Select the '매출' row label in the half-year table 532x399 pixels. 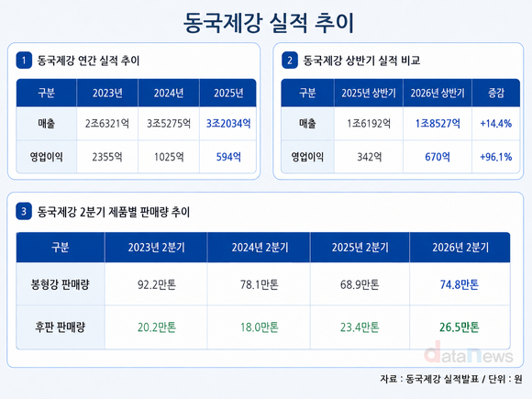(307, 123)
